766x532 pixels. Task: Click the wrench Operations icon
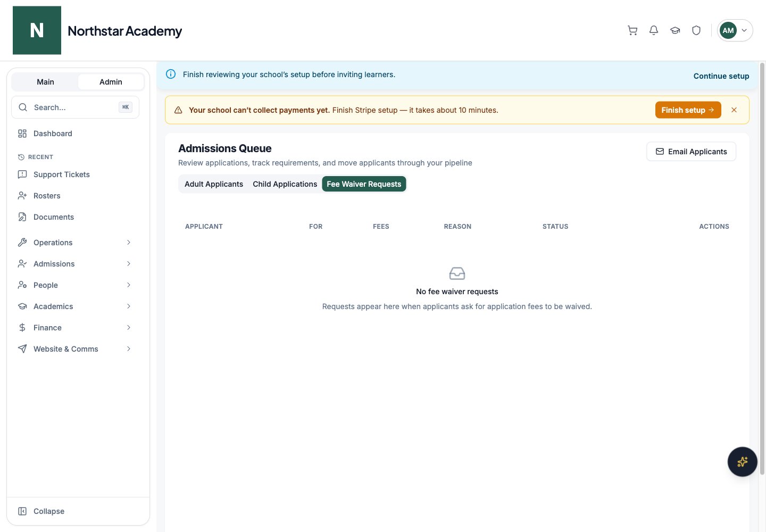22,243
